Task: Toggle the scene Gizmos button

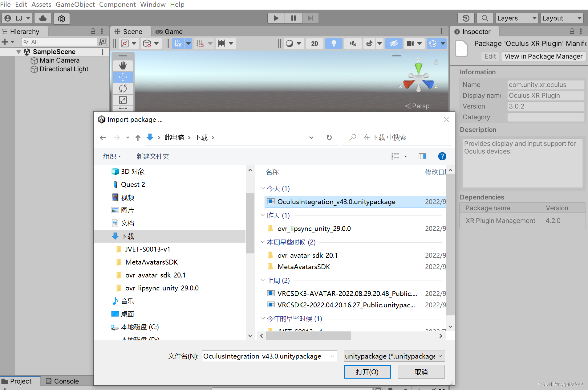Action: pyautogui.click(x=433, y=43)
